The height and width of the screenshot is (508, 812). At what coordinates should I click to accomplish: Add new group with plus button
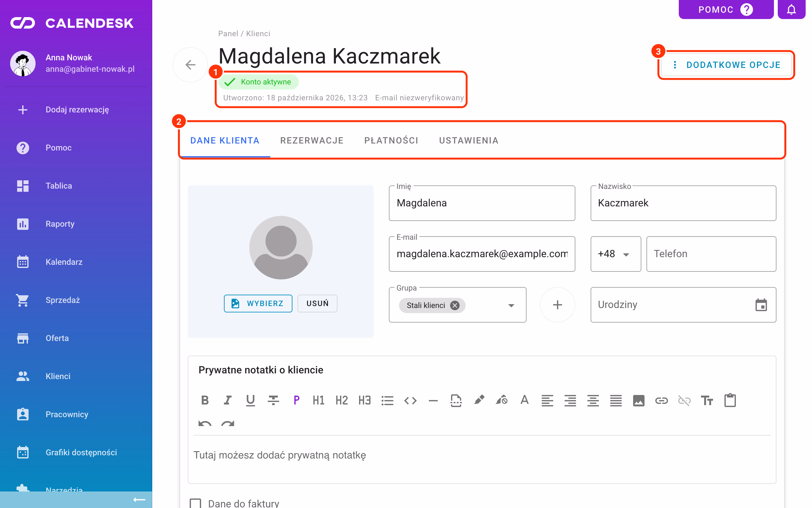coord(557,305)
